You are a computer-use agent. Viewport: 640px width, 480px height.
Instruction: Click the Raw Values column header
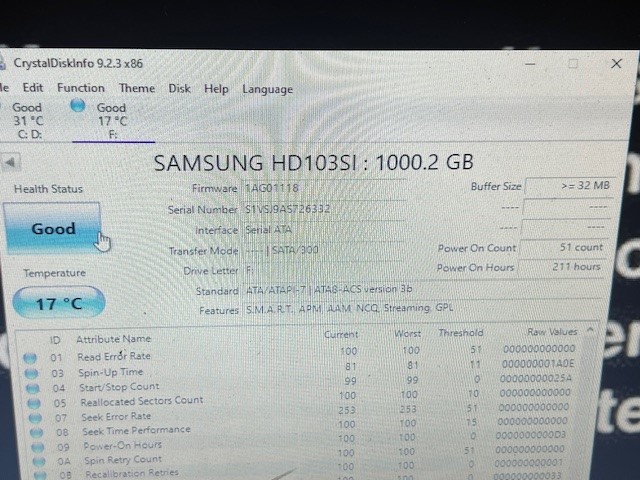point(552,332)
